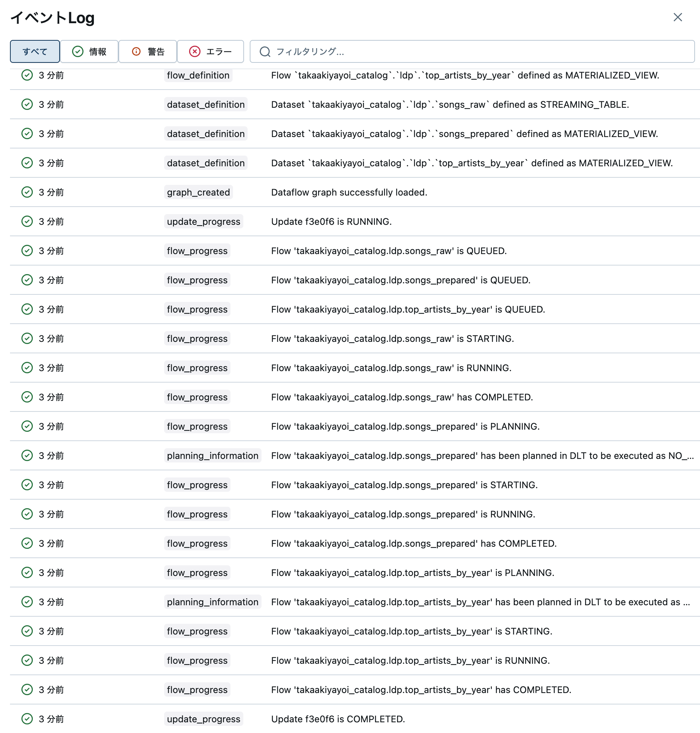
Task: Click the checkmark icon on songs_raw QUEUED row
Action: coord(26,251)
